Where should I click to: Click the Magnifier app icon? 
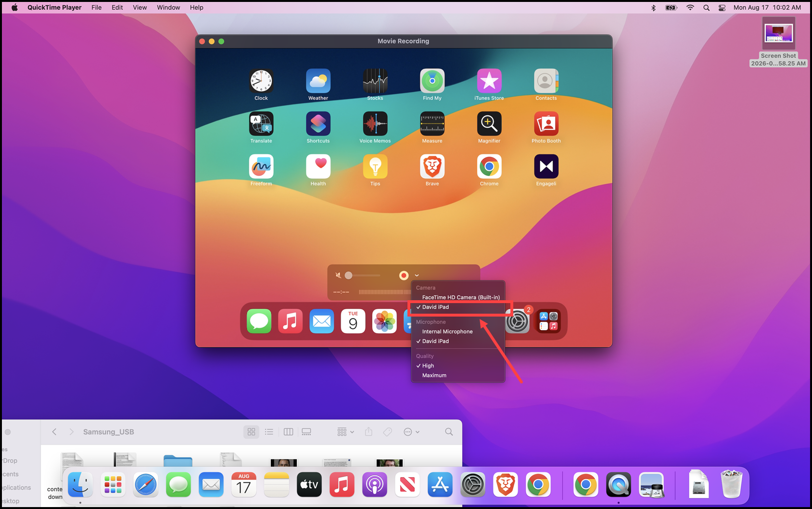point(489,124)
